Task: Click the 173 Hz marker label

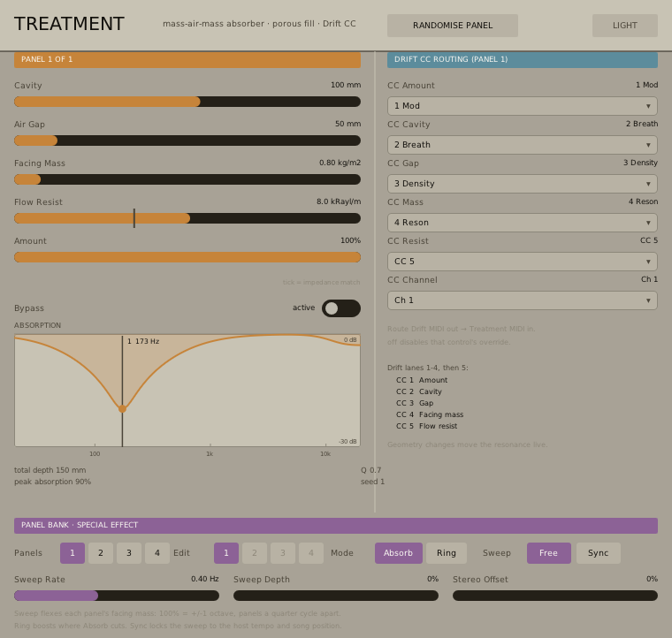Action: pos(143,341)
